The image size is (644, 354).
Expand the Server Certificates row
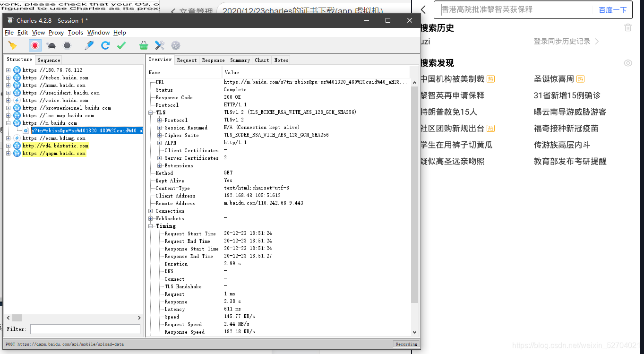click(160, 158)
